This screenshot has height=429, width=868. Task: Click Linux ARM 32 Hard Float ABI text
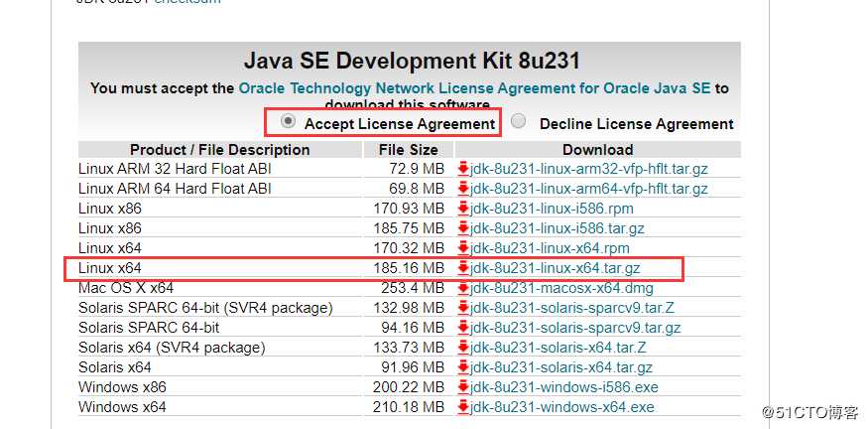pyautogui.click(x=175, y=169)
